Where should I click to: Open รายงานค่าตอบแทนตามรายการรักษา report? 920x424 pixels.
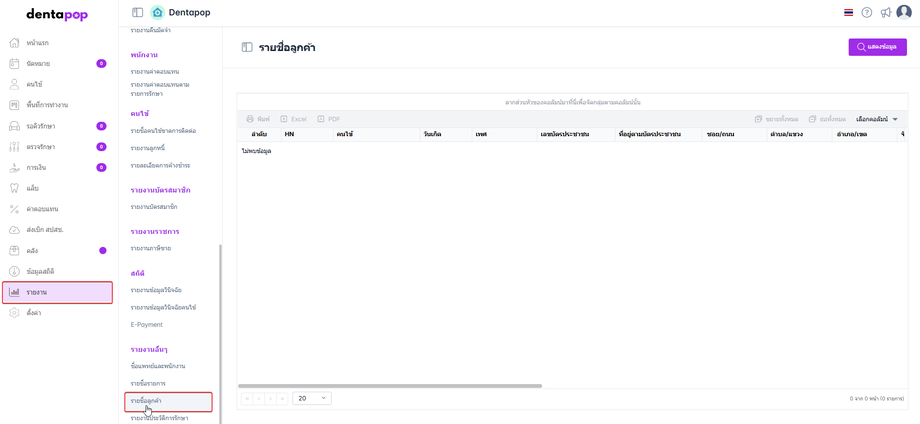click(x=160, y=89)
